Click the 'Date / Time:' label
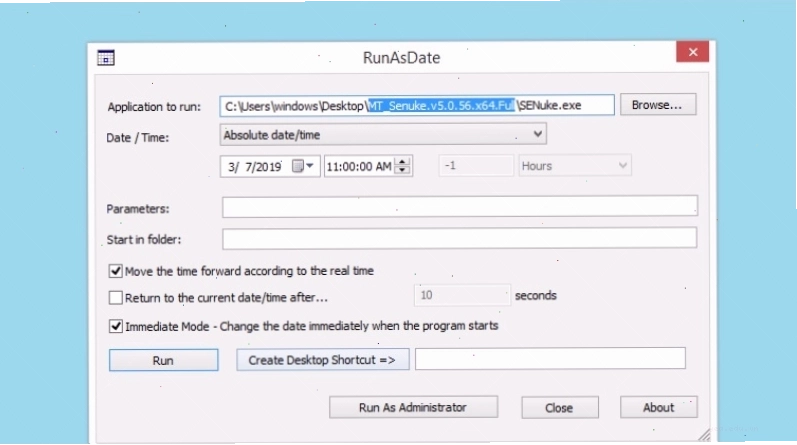This screenshot has width=797, height=445. 137,138
